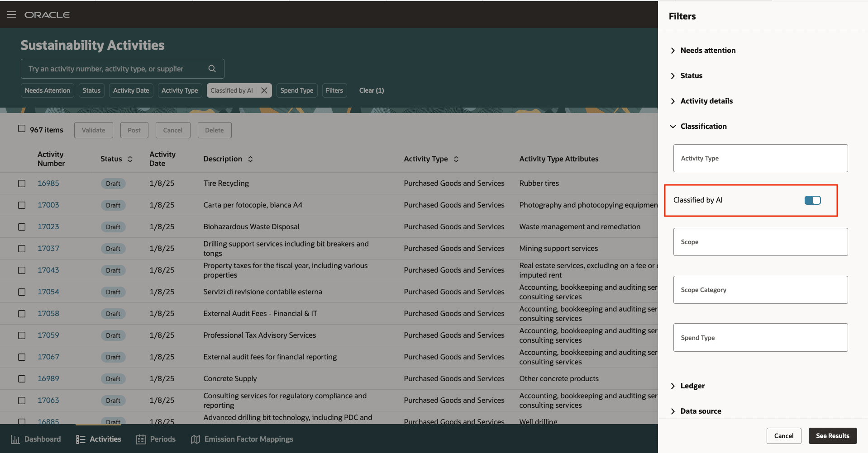868x453 pixels.
Task: Click the Status filter chip
Action: pyautogui.click(x=91, y=90)
